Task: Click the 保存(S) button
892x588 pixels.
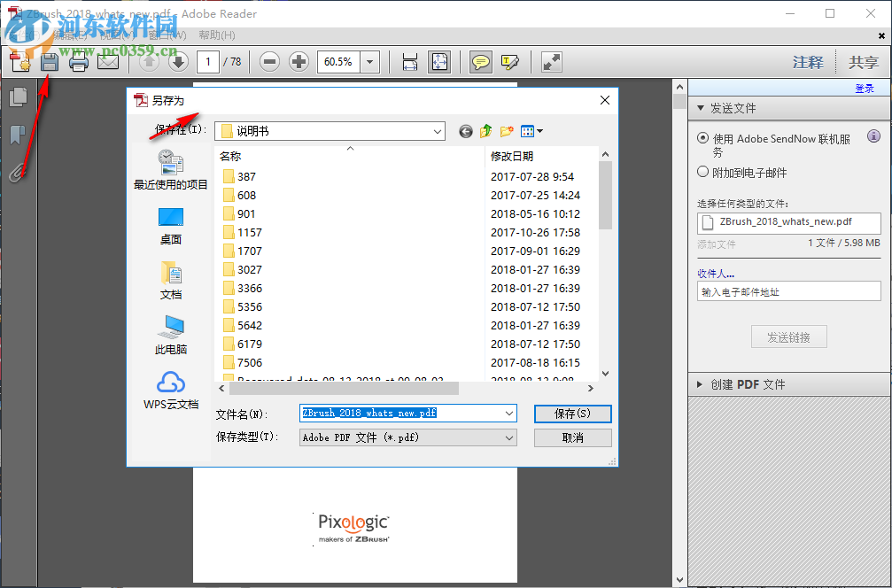Action: click(571, 414)
